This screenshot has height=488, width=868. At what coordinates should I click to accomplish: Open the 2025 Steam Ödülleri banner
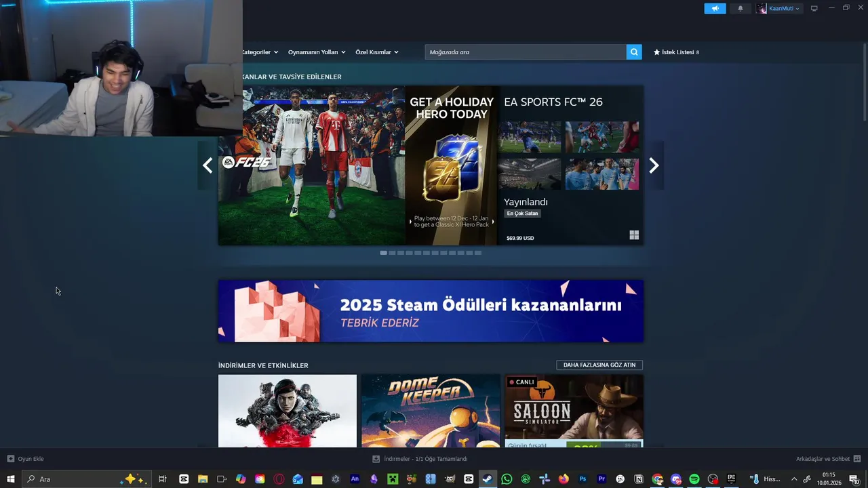[x=431, y=311]
